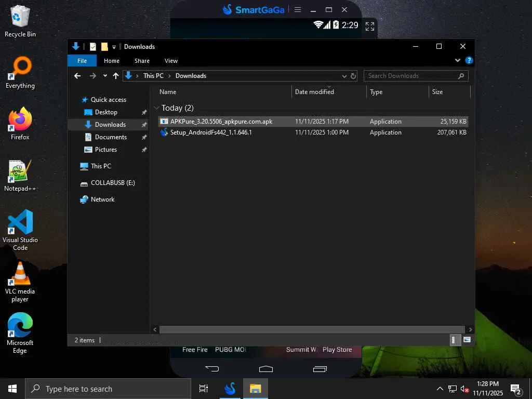This screenshot has width=532, height=399.
Task: Open the Recycle Bin desktop icon
Action: point(20,21)
